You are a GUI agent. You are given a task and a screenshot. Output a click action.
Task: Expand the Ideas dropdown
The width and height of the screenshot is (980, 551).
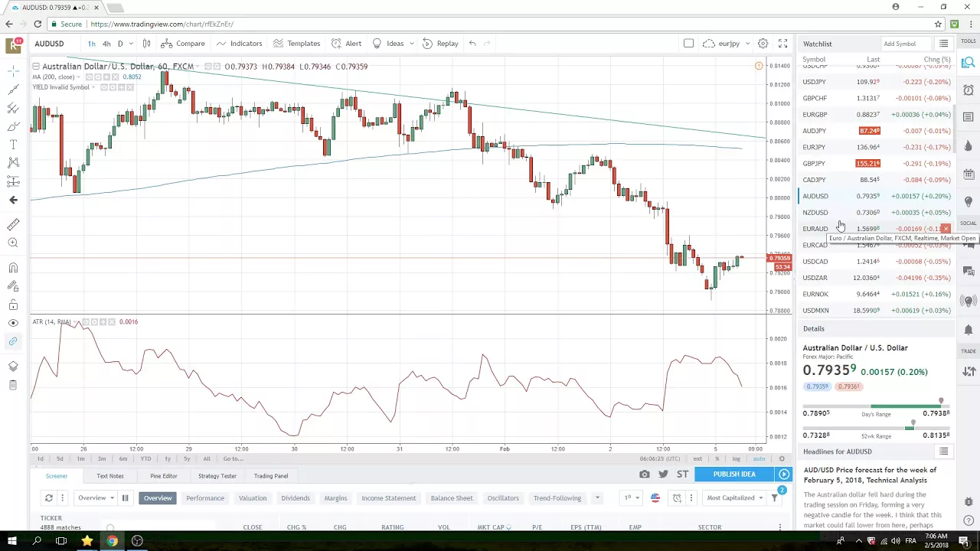pos(412,44)
